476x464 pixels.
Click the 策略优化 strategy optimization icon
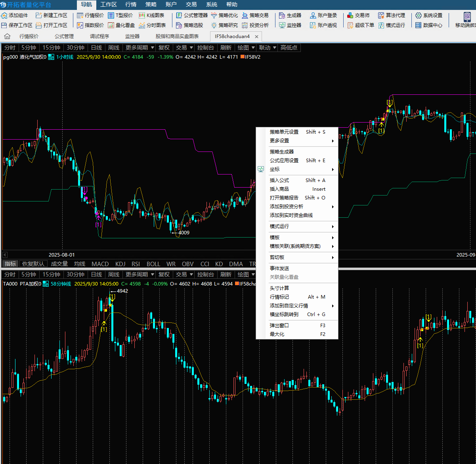pyautogui.click(x=214, y=15)
